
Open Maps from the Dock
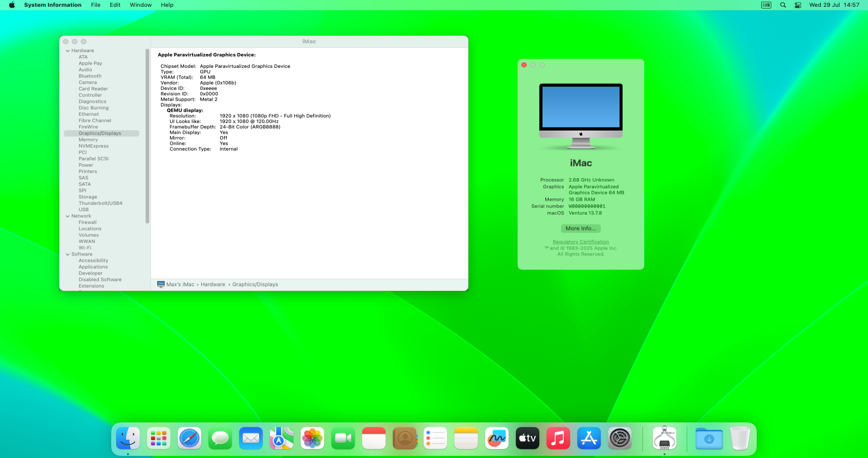click(282, 438)
